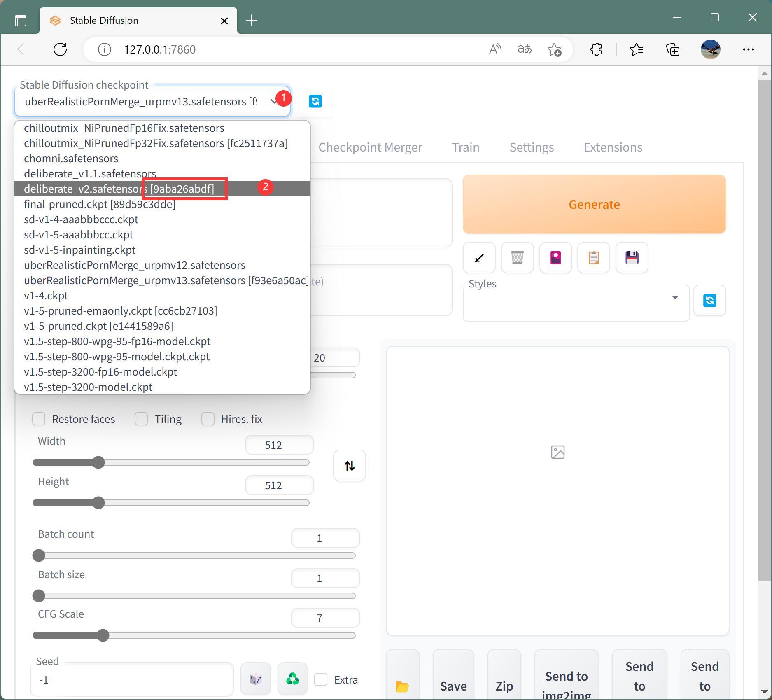Switch to the Checkpoint Merger tab
This screenshot has width=772, height=700.
(x=370, y=147)
